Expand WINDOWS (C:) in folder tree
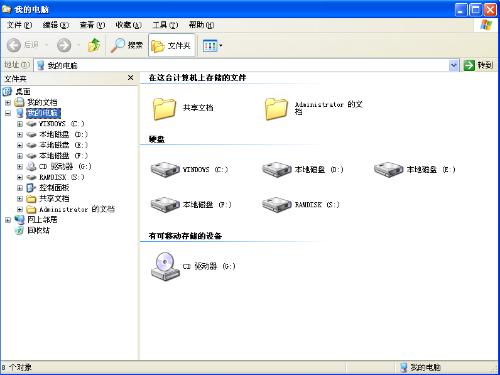This screenshot has height=375, width=500. click(20, 124)
